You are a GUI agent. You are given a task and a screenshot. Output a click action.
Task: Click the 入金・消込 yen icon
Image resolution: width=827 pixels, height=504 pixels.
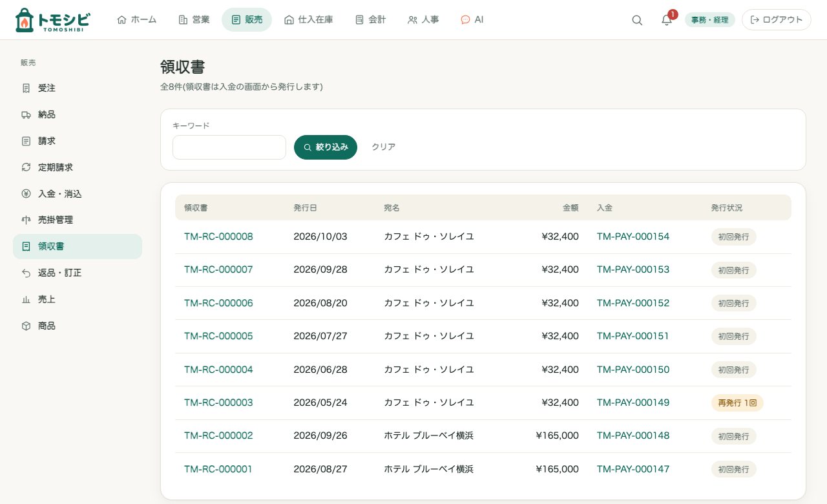click(26, 194)
